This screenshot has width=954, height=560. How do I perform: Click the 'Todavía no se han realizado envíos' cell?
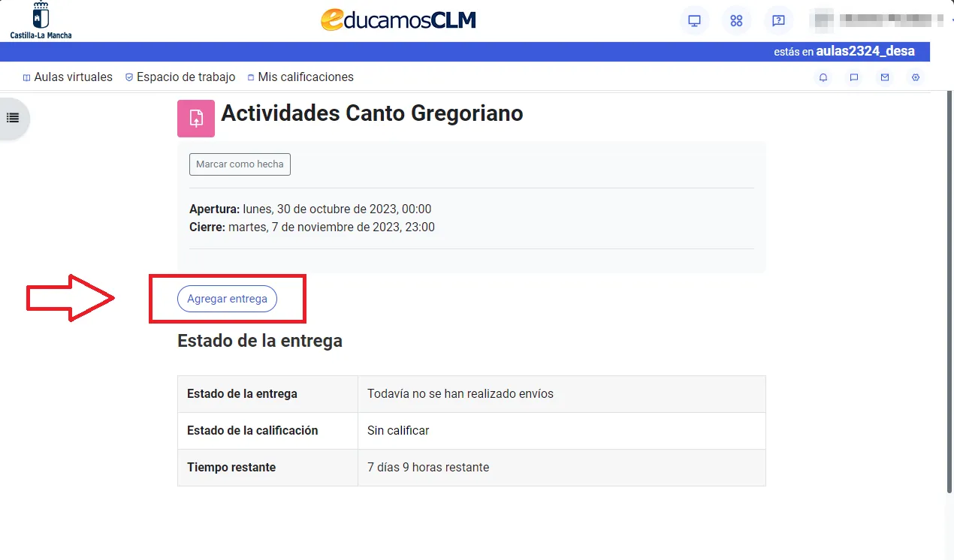pyautogui.click(x=460, y=394)
